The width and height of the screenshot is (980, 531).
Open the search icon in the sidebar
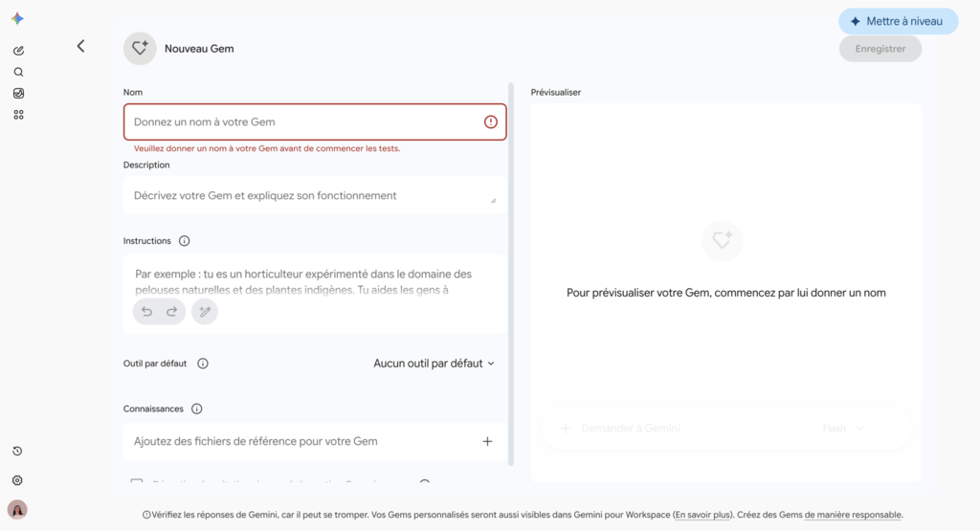(18, 72)
